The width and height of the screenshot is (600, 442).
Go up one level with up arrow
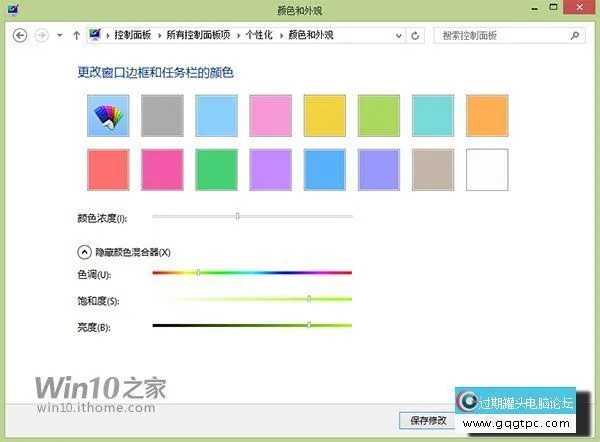76,36
